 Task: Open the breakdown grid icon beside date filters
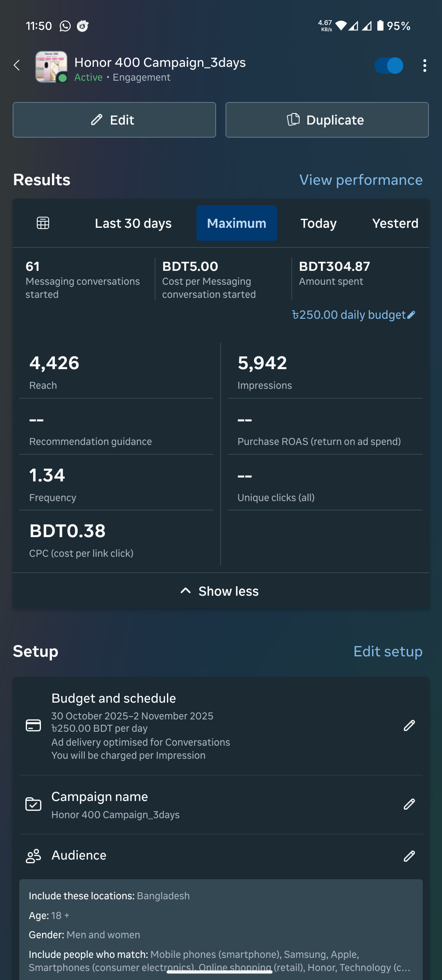tap(43, 223)
